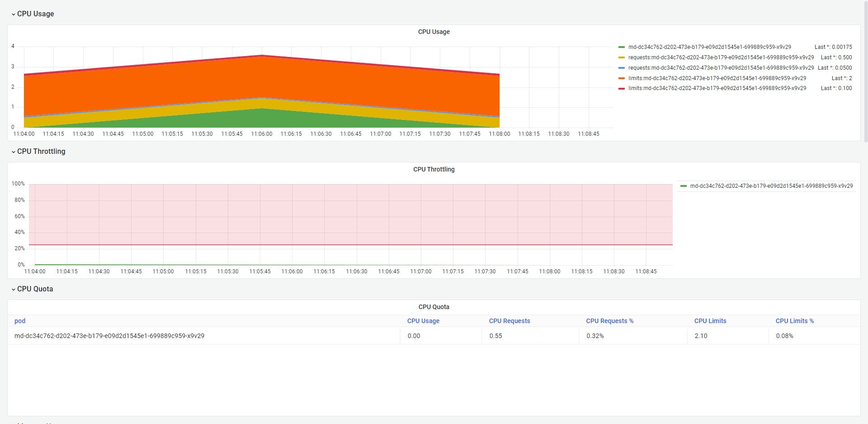
Task: Open the CPU Usage chart panel title menu
Action: pos(434,32)
